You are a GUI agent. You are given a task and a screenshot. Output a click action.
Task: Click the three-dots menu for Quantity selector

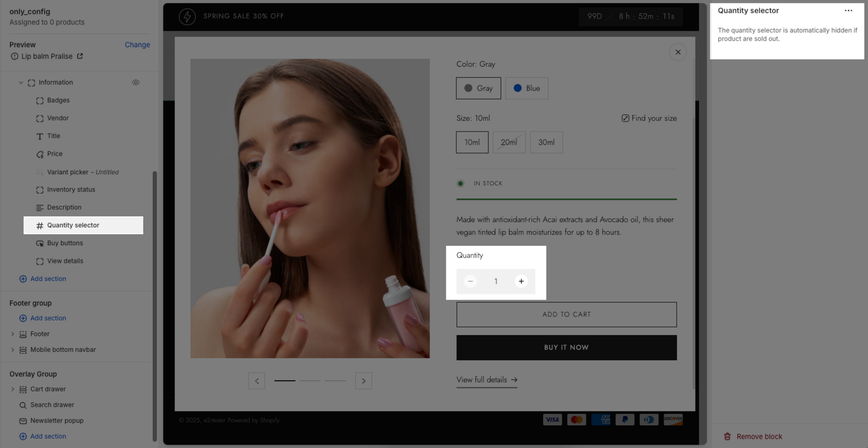848,11
